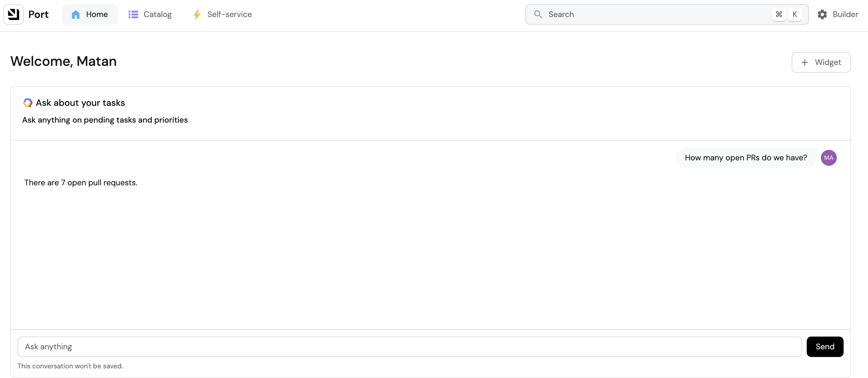Image resolution: width=868 pixels, height=378 pixels.
Task: Add a new Widget
Action: tap(821, 62)
